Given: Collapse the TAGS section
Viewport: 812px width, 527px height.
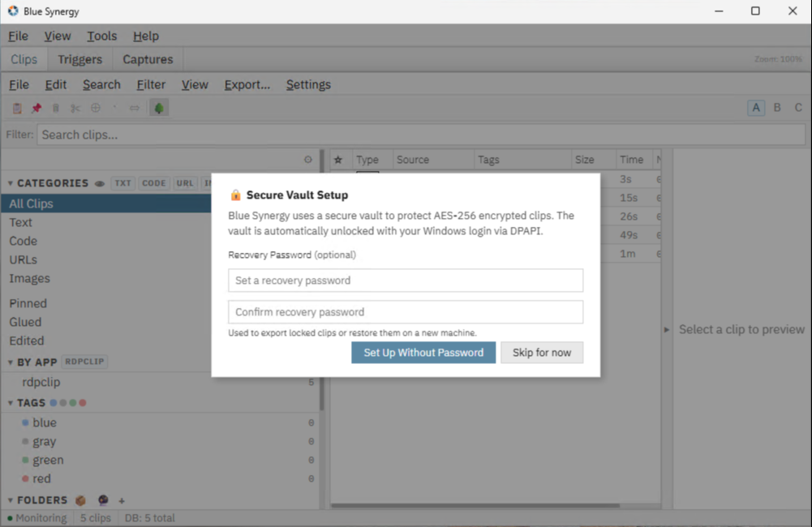Looking at the screenshot, I should (11, 403).
